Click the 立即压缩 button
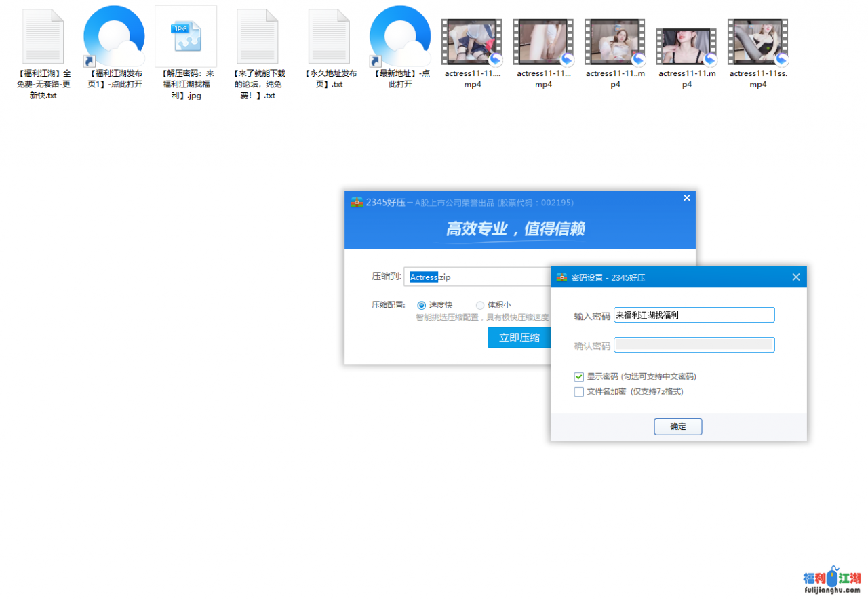The image size is (868, 600). (x=519, y=337)
